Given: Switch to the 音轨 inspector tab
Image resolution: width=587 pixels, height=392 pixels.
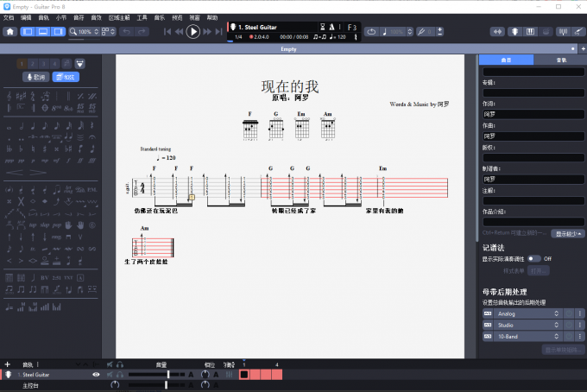Looking at the screenshot, I should pos(561,60).
